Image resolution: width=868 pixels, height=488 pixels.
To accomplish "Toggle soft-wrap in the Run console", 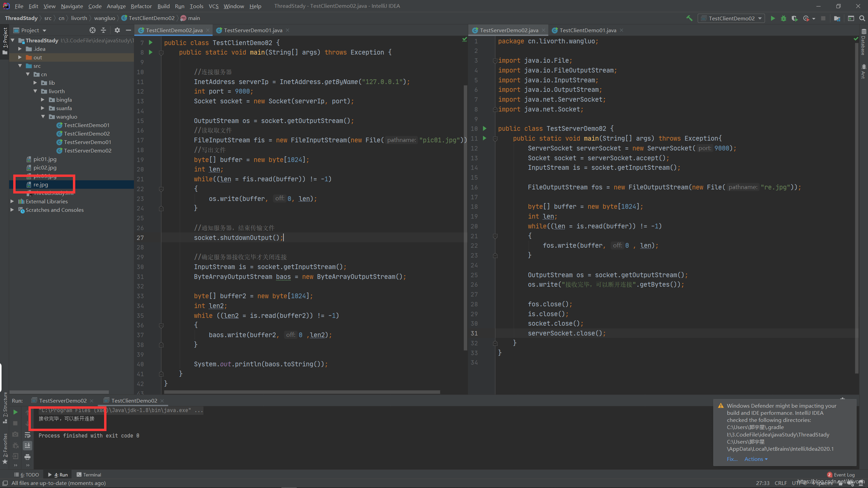I will (27, 435).
